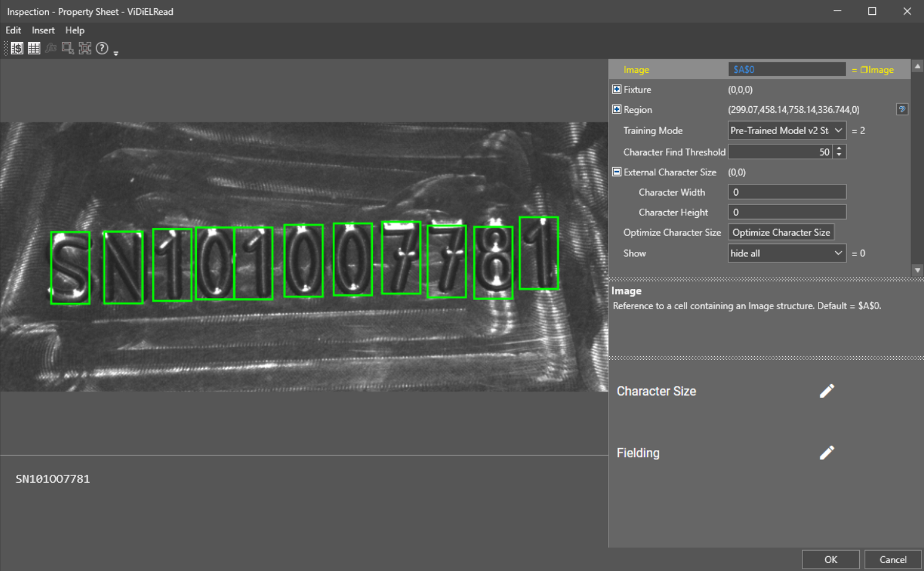Viewport: 924px width, 571px height.
Task: Click the spreadsheet grid toolbar icon
Action: (34, 48)
